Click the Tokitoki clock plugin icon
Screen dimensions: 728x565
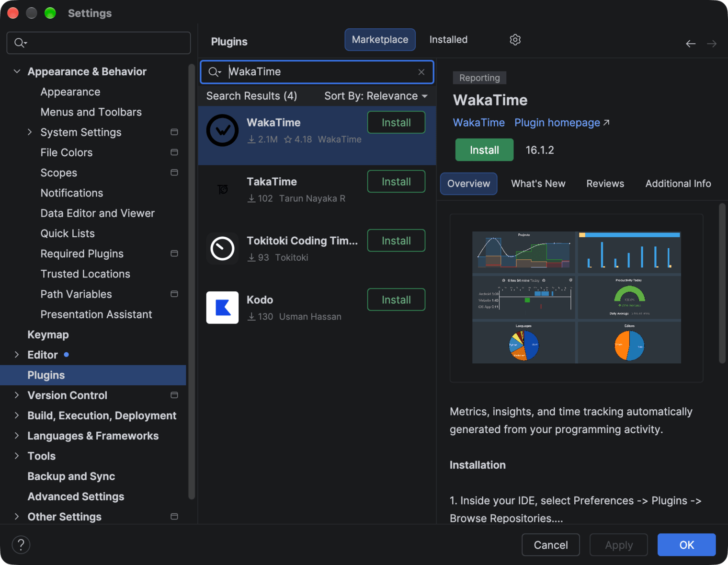[222, 248]
